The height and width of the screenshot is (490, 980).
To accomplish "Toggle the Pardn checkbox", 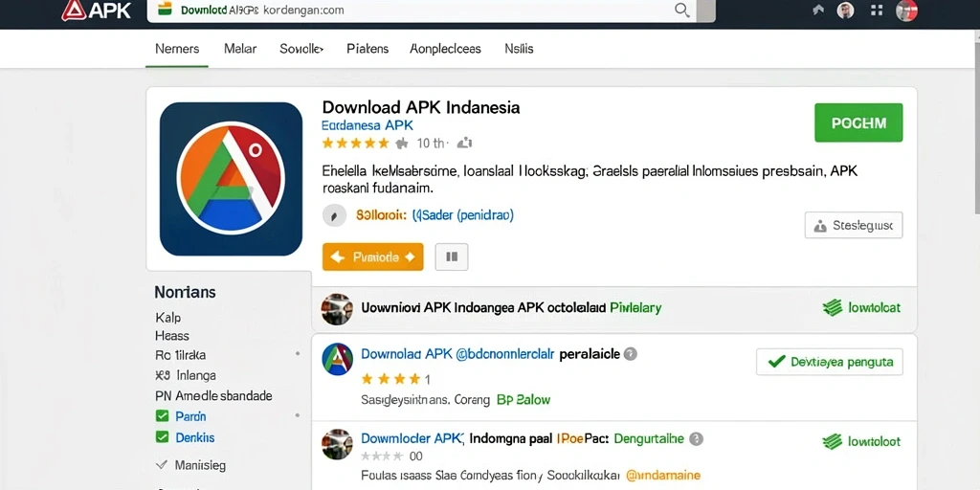I will (162, 416).
